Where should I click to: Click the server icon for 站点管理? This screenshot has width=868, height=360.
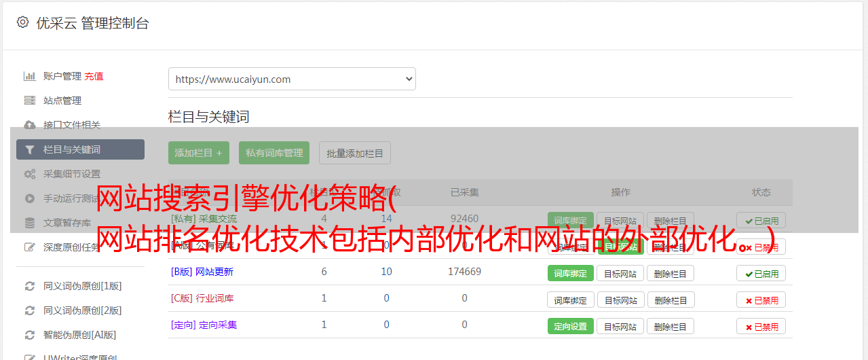(30, 101)
